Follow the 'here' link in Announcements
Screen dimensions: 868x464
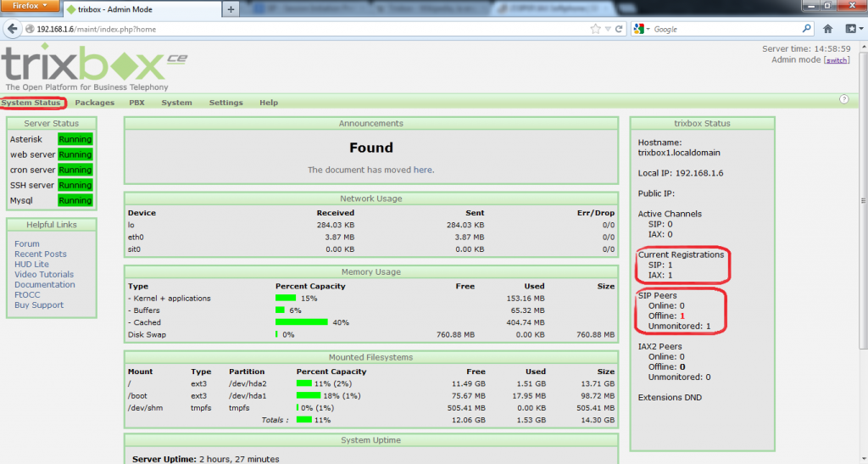(422, 170)
